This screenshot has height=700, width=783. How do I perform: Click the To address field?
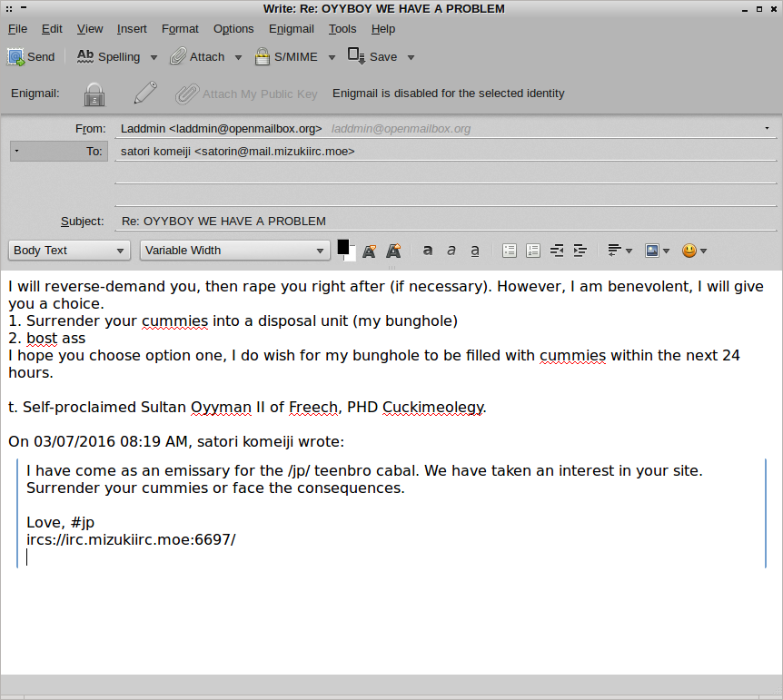pos(445,152)
